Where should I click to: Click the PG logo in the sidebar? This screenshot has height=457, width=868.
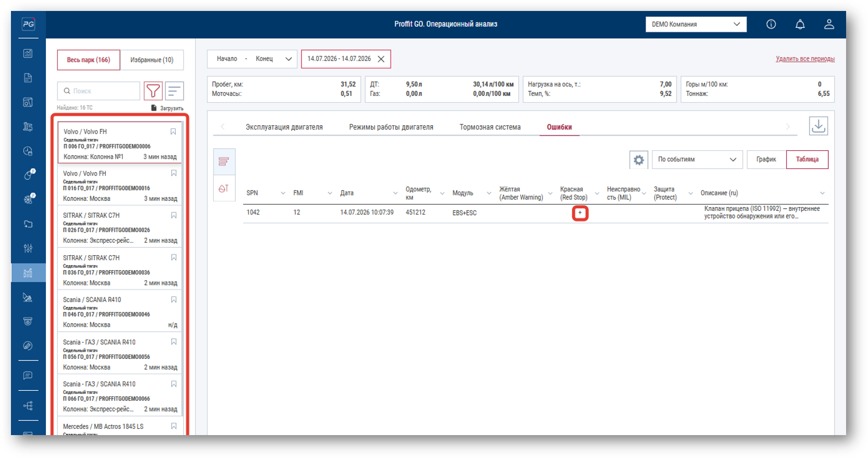click(28, 24)
